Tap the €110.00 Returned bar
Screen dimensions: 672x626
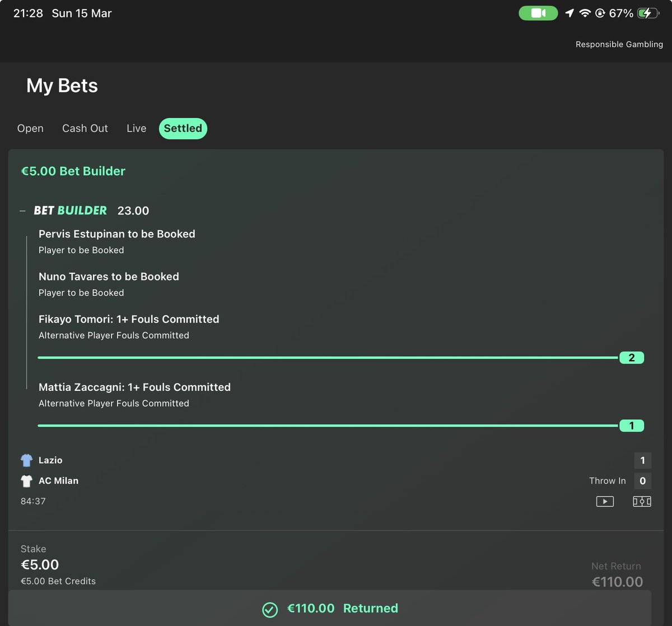click(x=330, y=608)
